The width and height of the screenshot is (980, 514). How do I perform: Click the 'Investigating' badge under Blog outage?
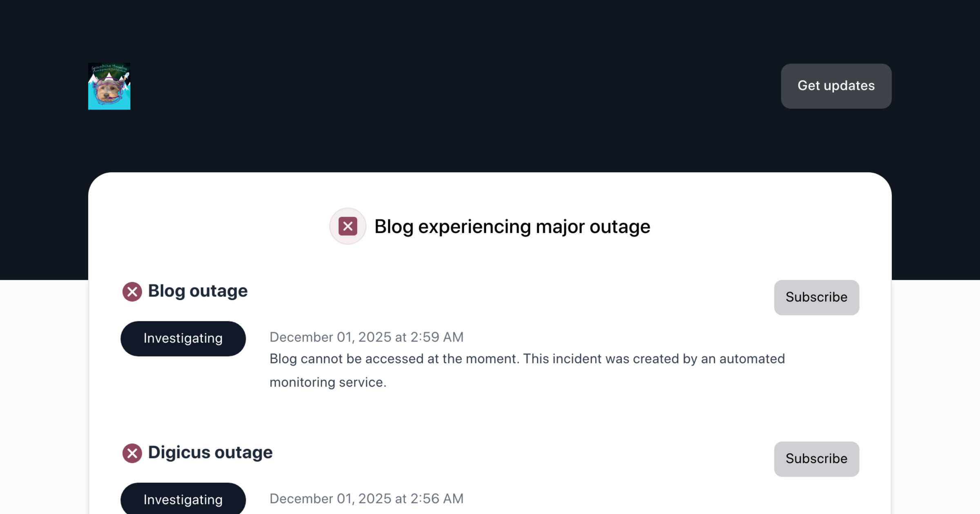(x=183, y=338)
